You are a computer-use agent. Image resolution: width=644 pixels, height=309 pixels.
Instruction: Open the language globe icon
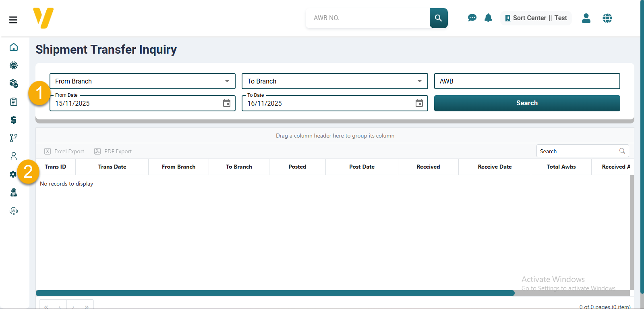point(607,18)
